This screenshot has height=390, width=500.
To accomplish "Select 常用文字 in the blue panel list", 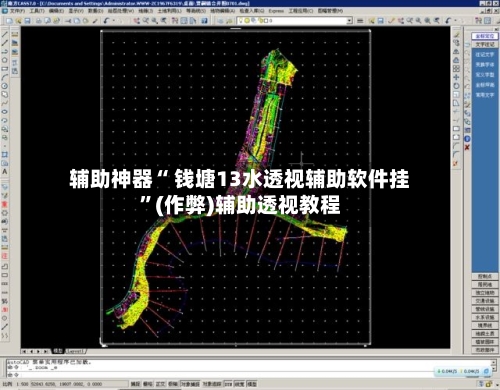I will pos(485,95).
